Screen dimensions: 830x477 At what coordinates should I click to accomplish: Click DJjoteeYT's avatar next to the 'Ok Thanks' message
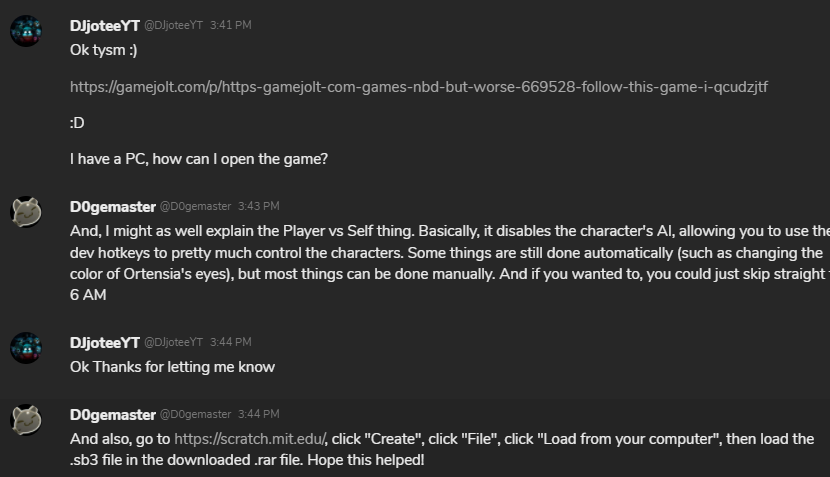(x=26, y=348)
